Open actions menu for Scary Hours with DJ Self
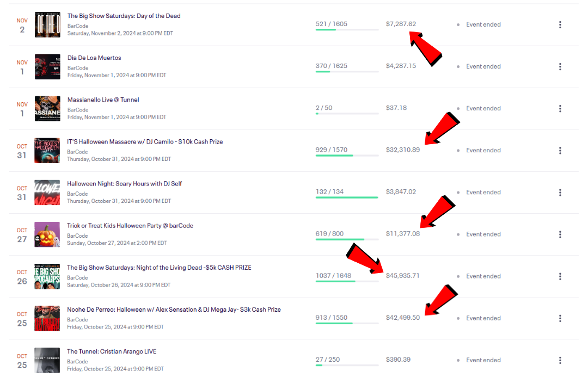588x390 pixels. pos(560,192)
